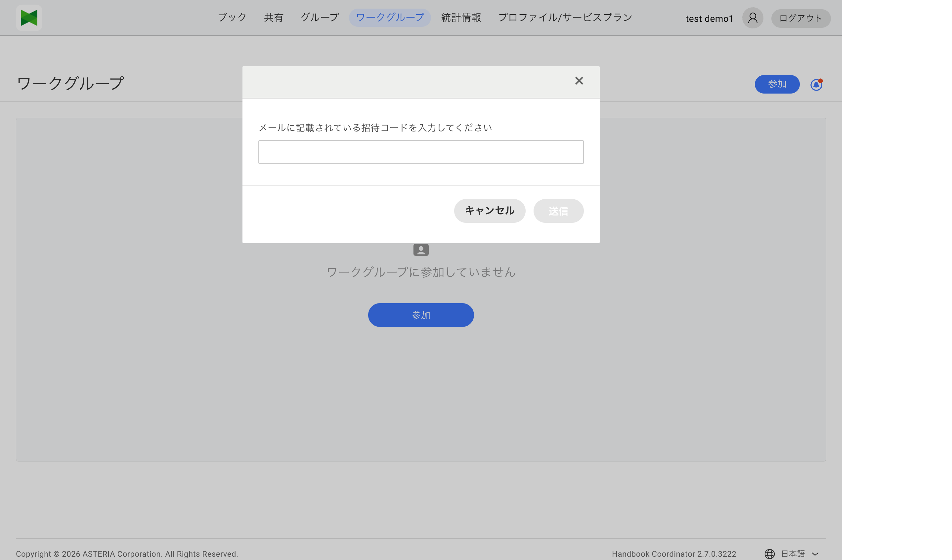Click the invitation code instruction label
Screen dimensions: 952x560
[x=375, y=128]
